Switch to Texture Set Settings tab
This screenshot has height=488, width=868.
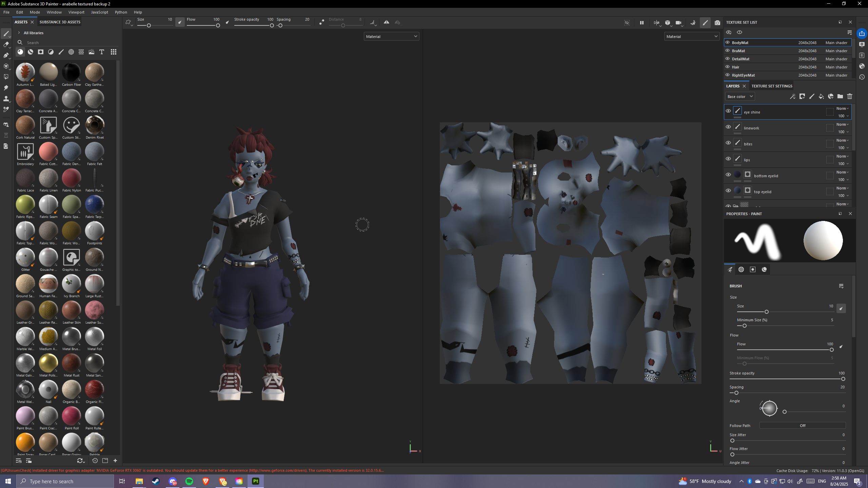[772, 86]
